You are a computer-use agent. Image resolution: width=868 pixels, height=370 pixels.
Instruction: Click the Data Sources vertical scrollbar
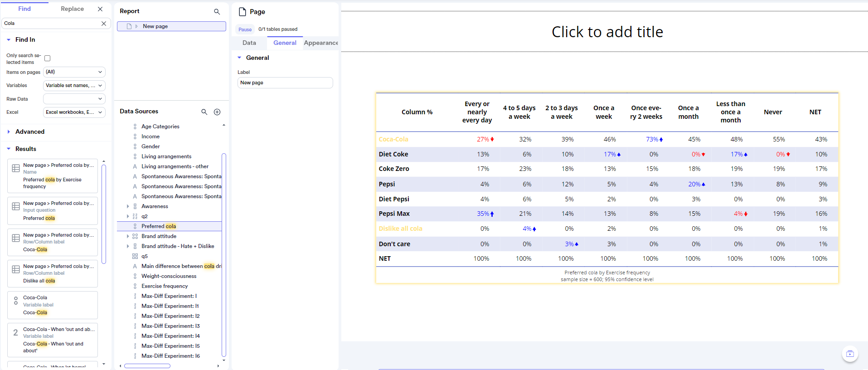tap(224, 255)
